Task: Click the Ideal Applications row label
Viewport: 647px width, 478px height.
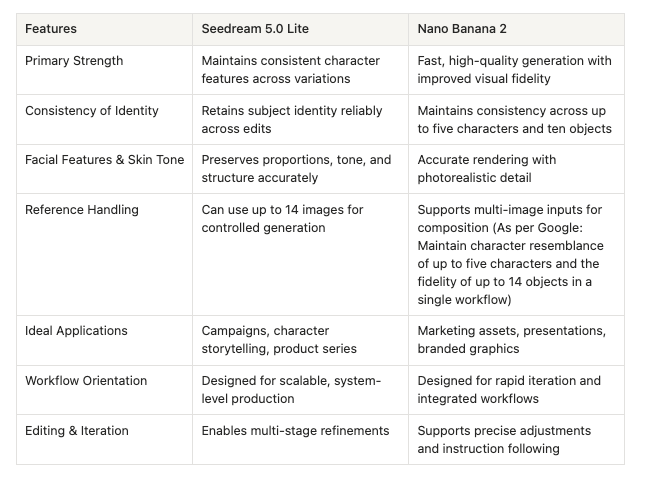Action: tap(76, 331)
